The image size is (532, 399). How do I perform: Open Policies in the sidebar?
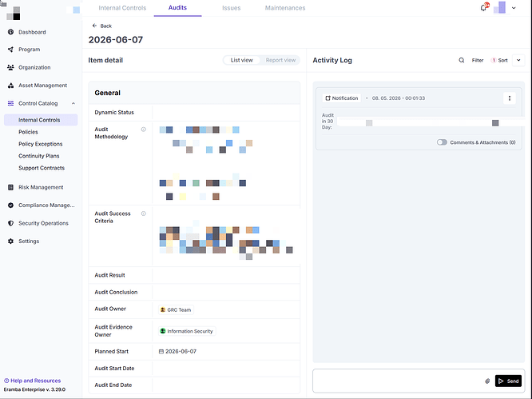tap(28, 132)
